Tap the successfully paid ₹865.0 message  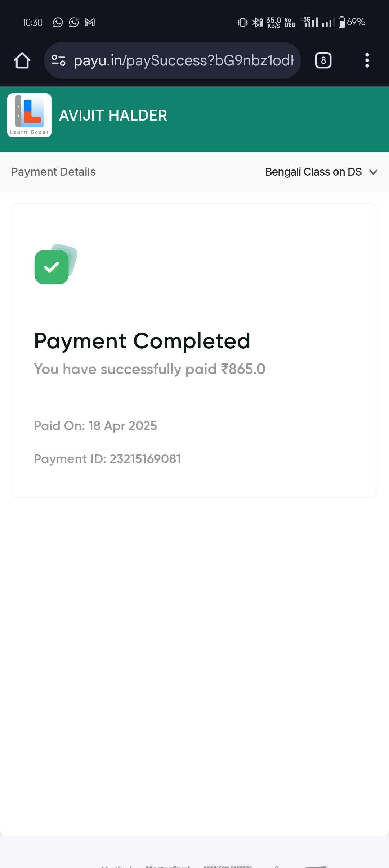(149, 369)
